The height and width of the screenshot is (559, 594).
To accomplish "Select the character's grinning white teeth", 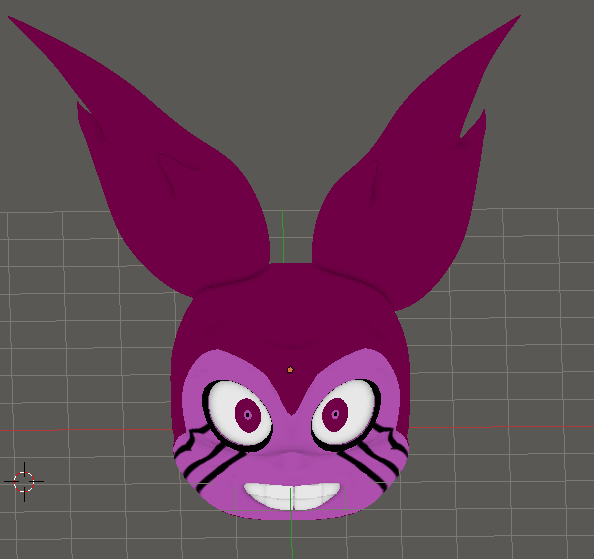I will tap(292, 496).
